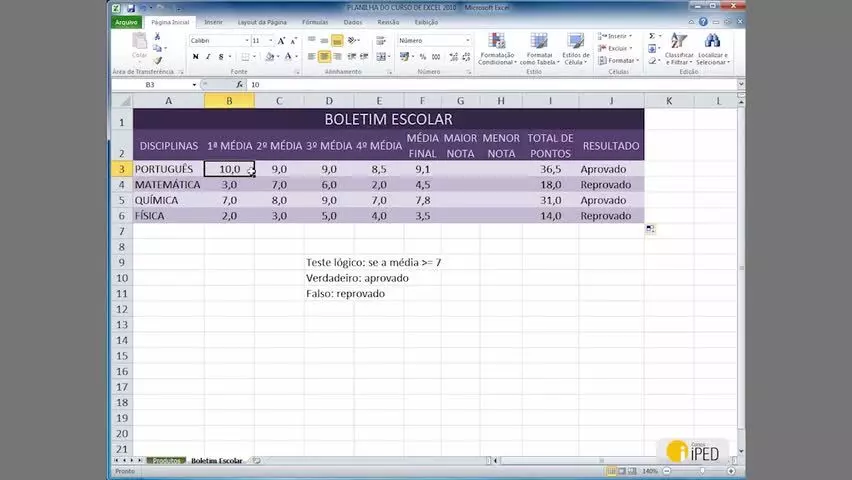Click the Inserir cells button
Viewport: 852px width, 480px height.
pos(616,36)
